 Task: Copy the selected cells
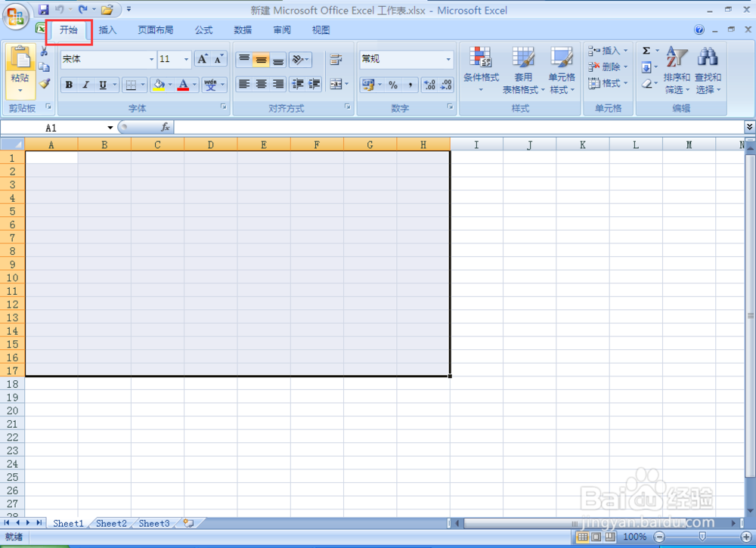click(45, 67)
